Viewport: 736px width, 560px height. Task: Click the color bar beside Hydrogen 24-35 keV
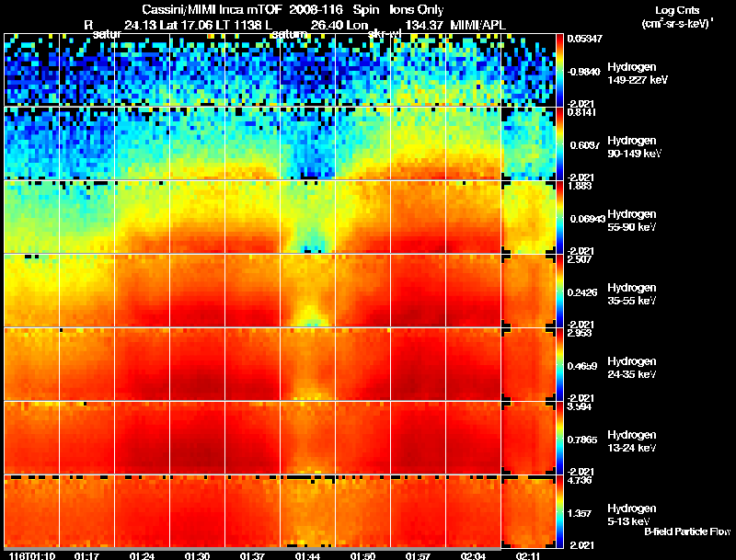pyautogui.click(x=559, y=364)
